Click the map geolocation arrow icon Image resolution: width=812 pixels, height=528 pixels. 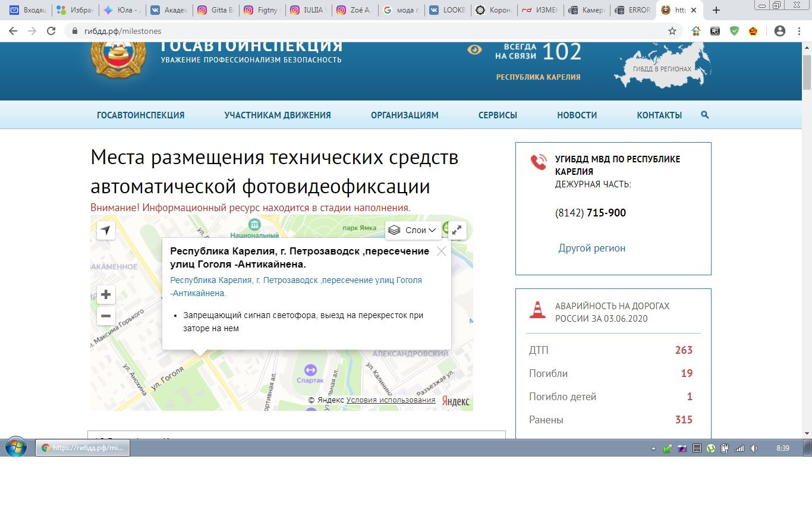[x=106, y=230]
